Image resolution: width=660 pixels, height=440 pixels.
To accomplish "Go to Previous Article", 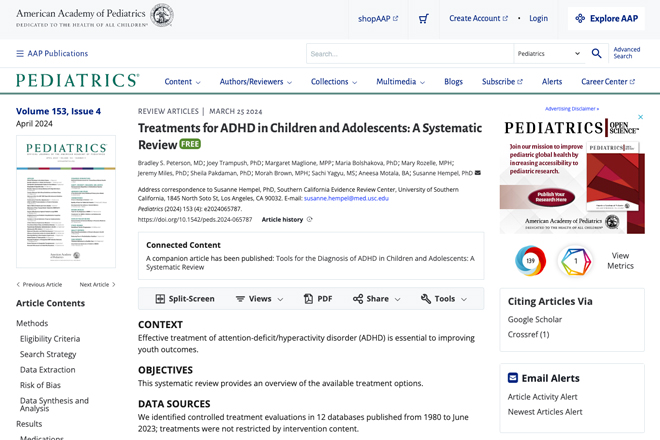I will (x=39, y=285).
